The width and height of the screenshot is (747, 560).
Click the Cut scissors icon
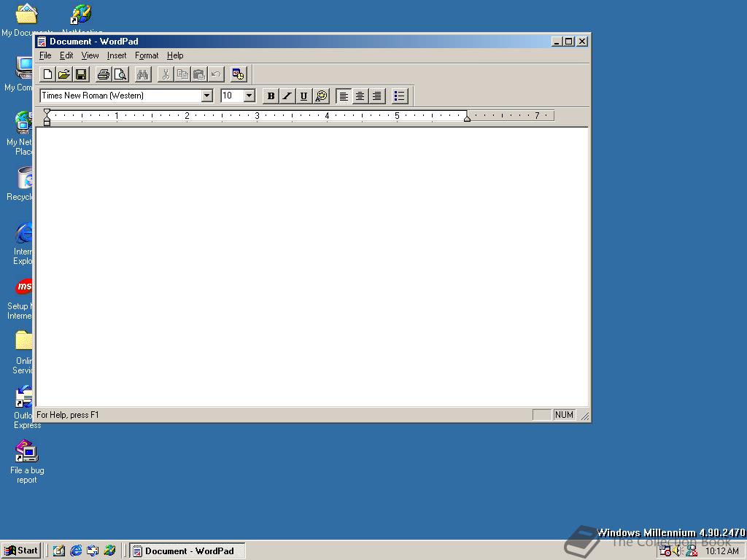166,74
